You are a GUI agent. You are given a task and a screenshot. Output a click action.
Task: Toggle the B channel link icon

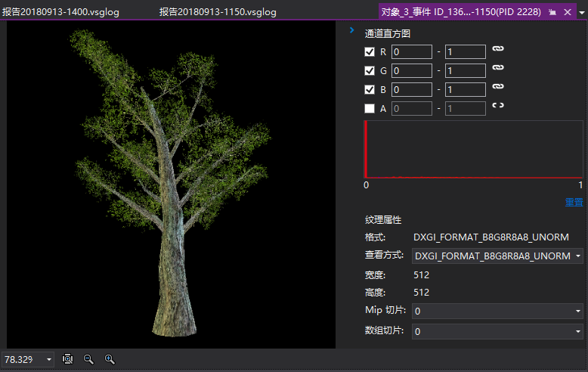(497, 86)
